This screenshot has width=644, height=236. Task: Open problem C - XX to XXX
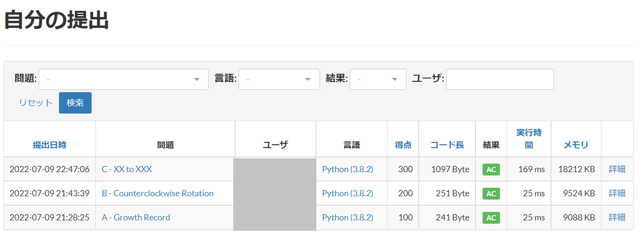point(127,169)
